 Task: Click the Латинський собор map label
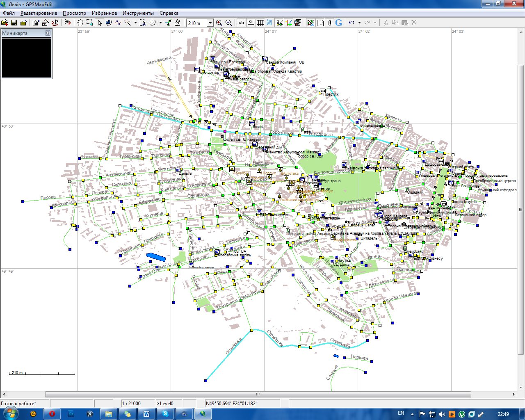pos(471,215)
